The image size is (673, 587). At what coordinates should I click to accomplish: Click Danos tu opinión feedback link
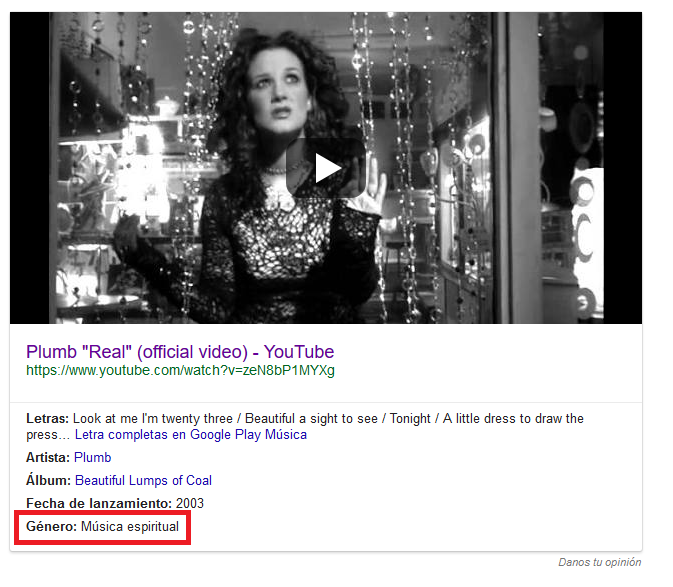coord(600,562)
